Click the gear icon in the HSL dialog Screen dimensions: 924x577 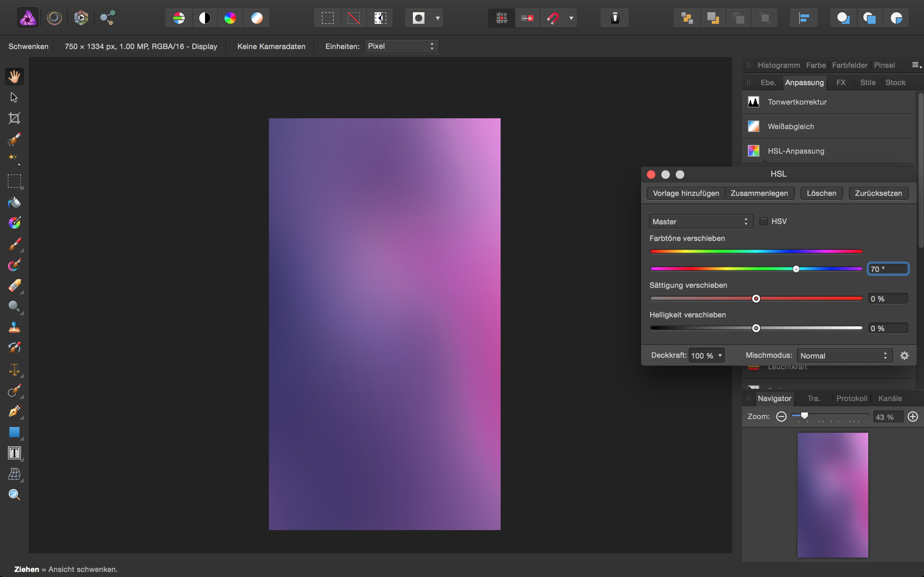click(x=904, y=355)
